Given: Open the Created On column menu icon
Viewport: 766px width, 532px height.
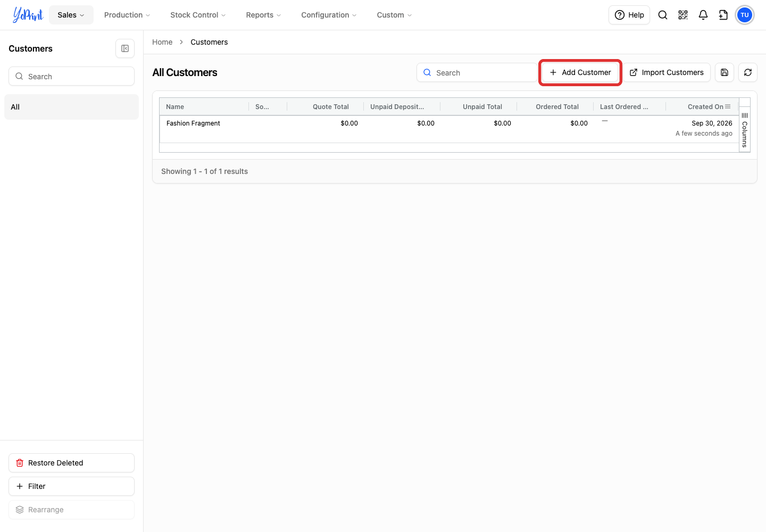Looking at the screenshot, I should pyautogui.click(x=728, y=106).
